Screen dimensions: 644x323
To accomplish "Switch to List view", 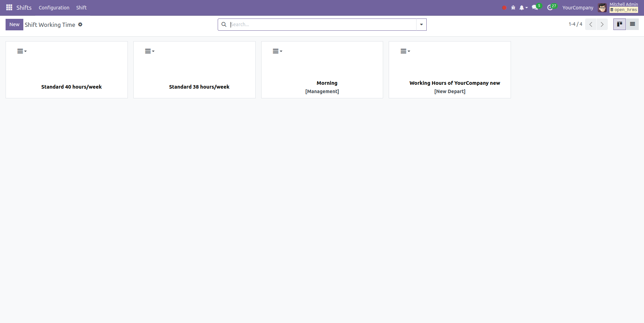I will pos(632,24).
